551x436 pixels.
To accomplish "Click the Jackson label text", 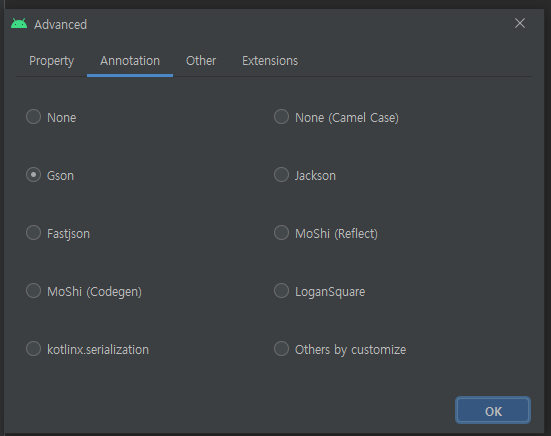I will pyautogui.click(x=315, y=176).
